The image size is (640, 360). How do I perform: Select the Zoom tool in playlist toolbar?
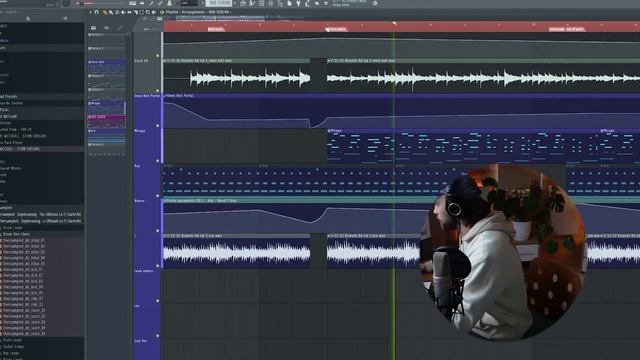(x=148, y=12)
